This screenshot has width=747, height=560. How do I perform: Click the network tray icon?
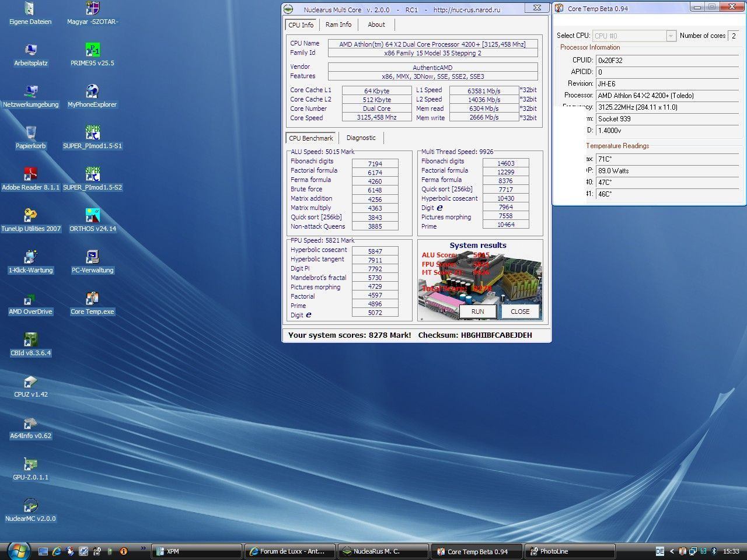pos(692,551)
